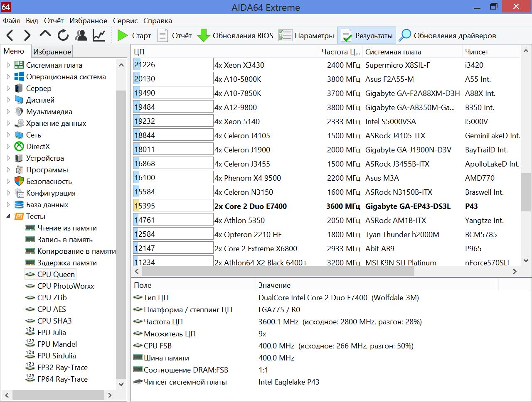Image resolution: width=532 pixels, height=402 pixels.
Task: Go forward using the right arrow toolbar icon
Action: tap(27, 35)
